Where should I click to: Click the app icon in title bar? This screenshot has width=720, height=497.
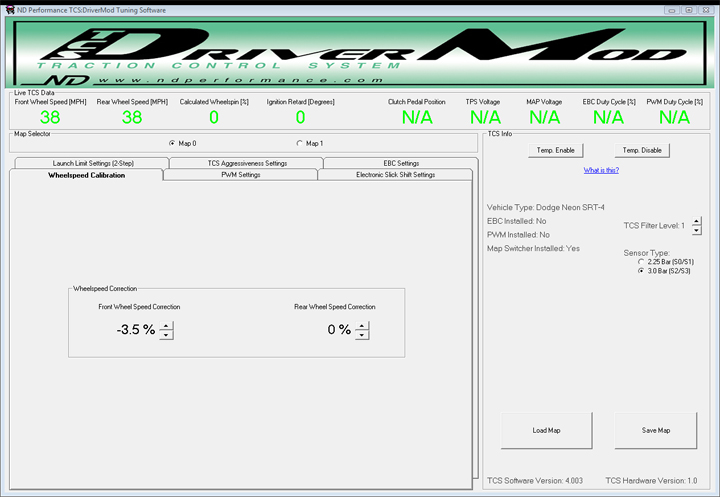(10, 10)
